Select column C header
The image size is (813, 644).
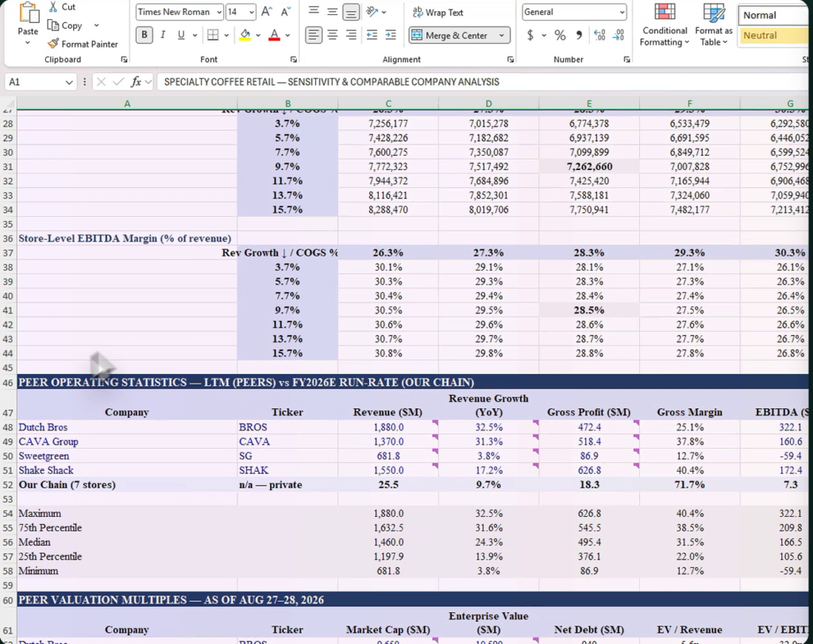pos(388,104)
